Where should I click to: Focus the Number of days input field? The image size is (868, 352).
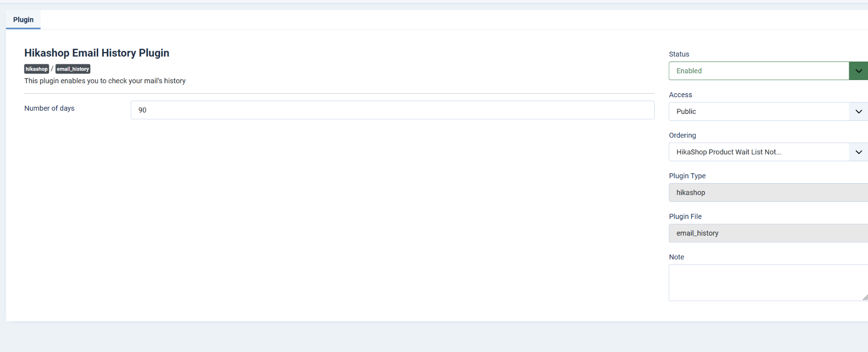click(x=392, y=110)
